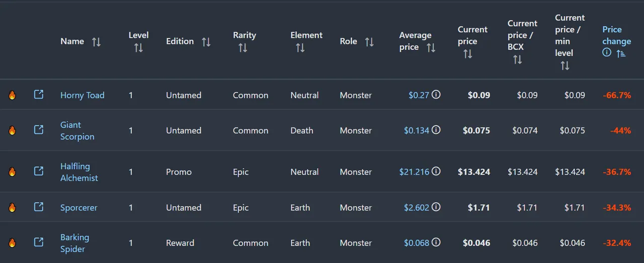Open external link icon for Halfling Alchemist

pos(39,171)
